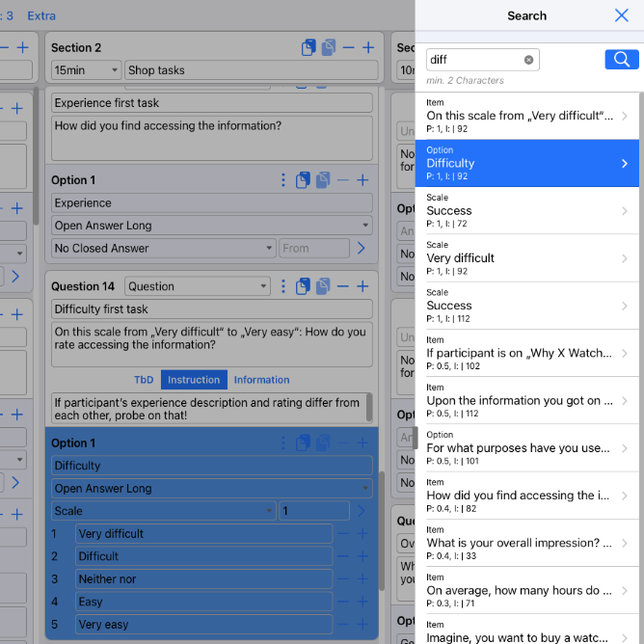Click the Section 2 duplicate icon

[329, 47]
